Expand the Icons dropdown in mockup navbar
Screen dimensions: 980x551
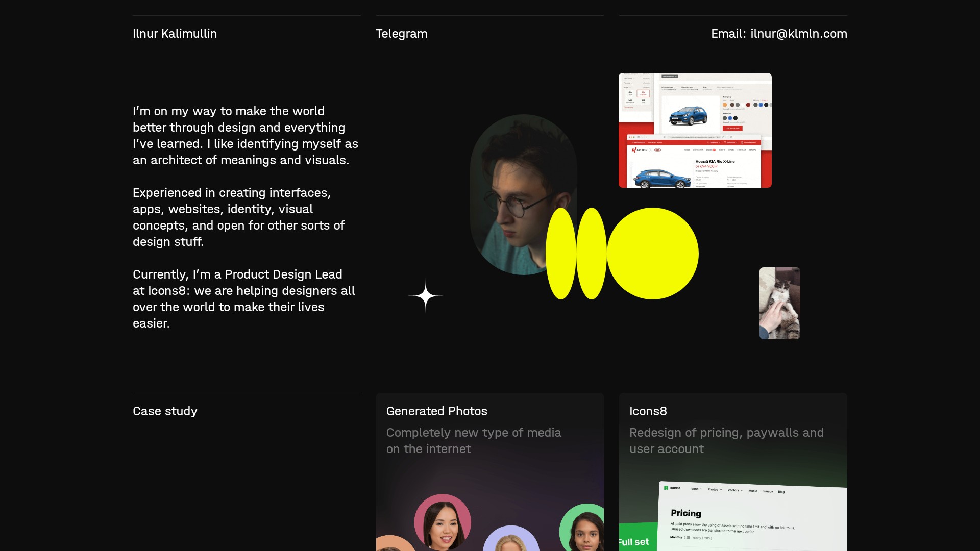point(696,489)
